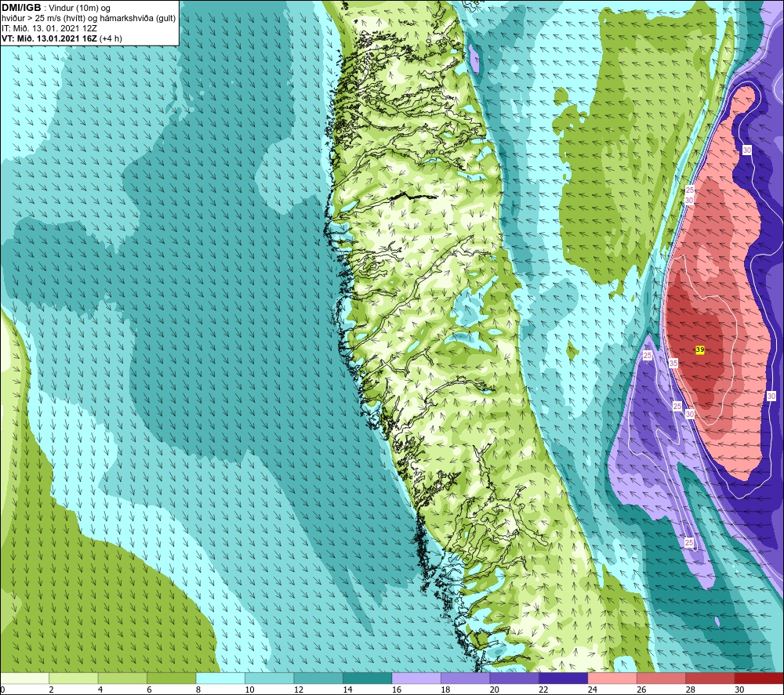Click the scale number 16 under the legend

[x=397, y=690]
